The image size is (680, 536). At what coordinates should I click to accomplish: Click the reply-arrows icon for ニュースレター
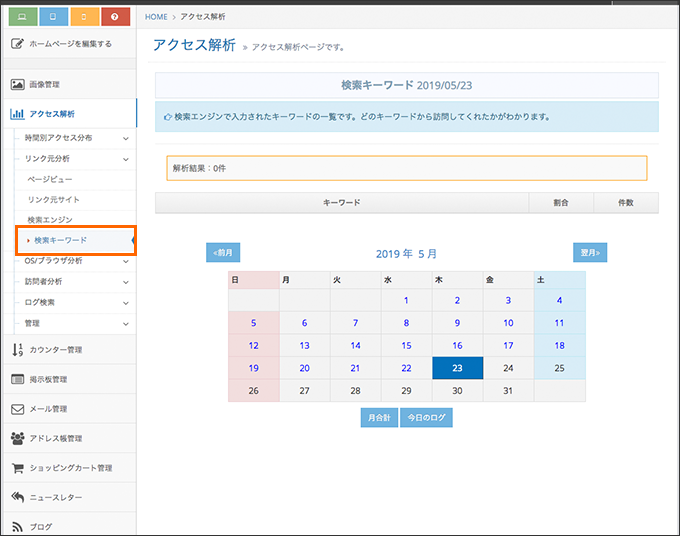(17, 497)
